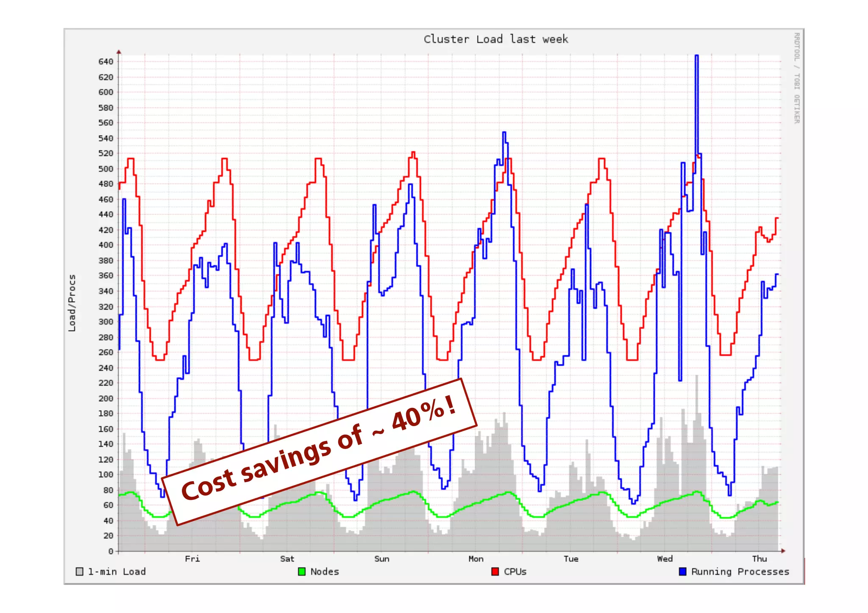Click the '1-min Load' legend label
The width and height of the screenshot is (868, 613).
[117, 571]
